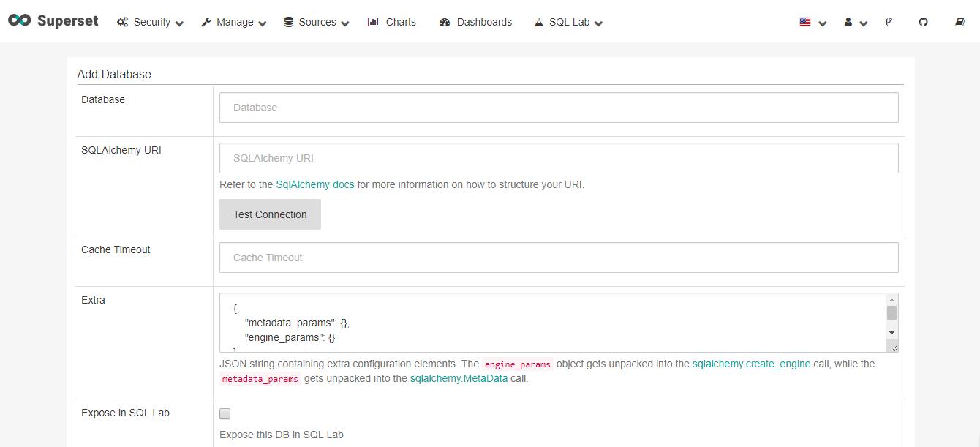Screen dimensions: 980x447
Task: Open the Sources menu label
Action: 317,22
